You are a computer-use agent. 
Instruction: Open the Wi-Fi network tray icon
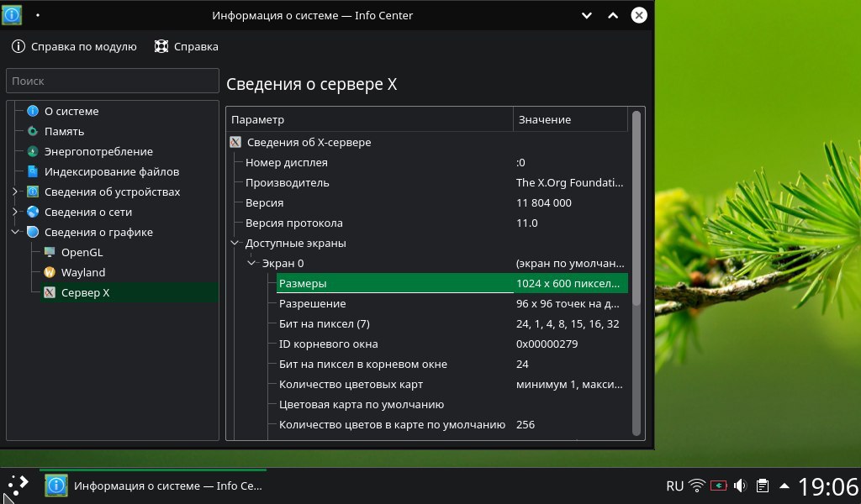click(x=697, y=486)
